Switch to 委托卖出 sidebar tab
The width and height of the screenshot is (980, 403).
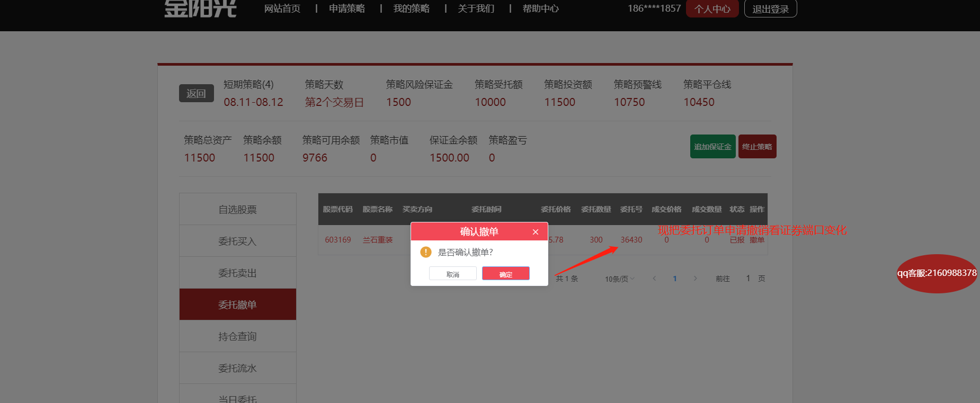click(x=237, y=273)
